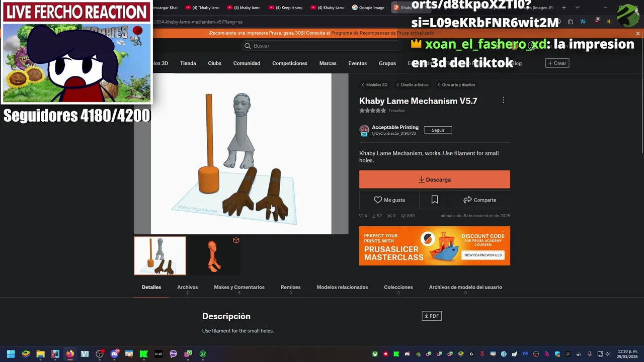Open OBS Studio from the taskbar
The height and width of the screenshot is (362, 644).
[x=100, y=354]
